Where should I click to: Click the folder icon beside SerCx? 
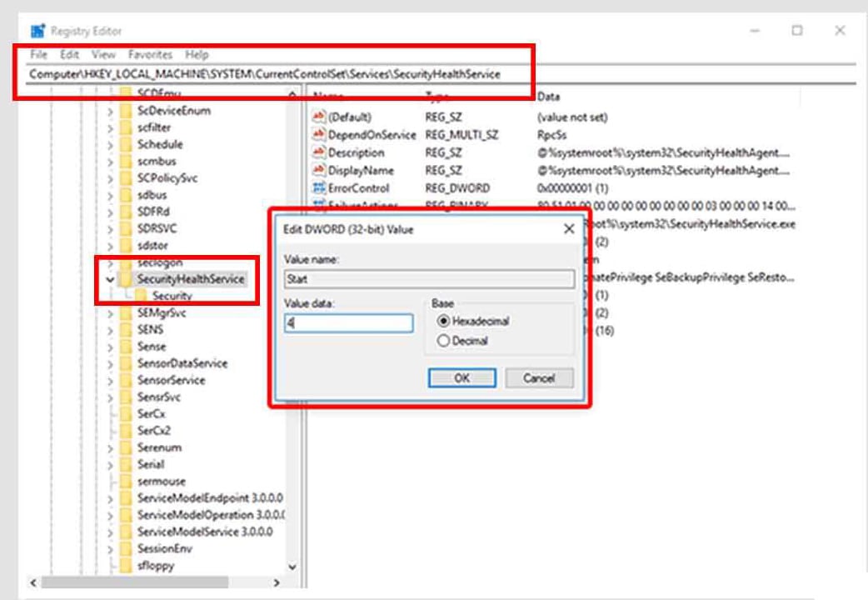[127, 414]
